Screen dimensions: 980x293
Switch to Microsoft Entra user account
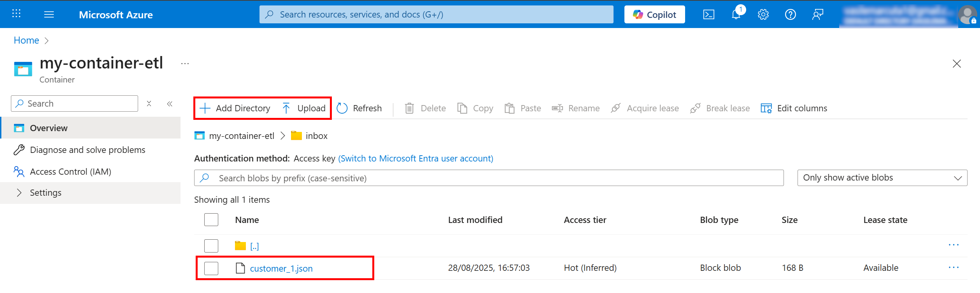(x=415, y=158)
